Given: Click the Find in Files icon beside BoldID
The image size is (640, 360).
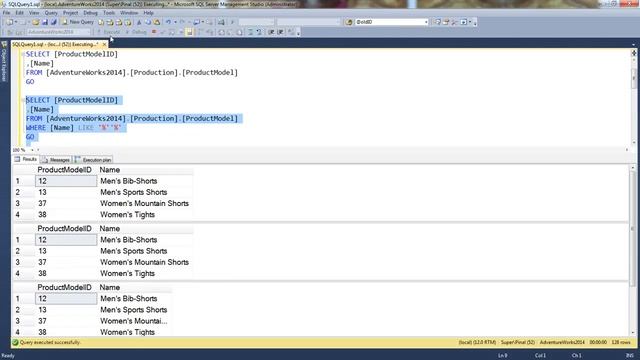Looking at the screenshot, I should coord(349,22).
